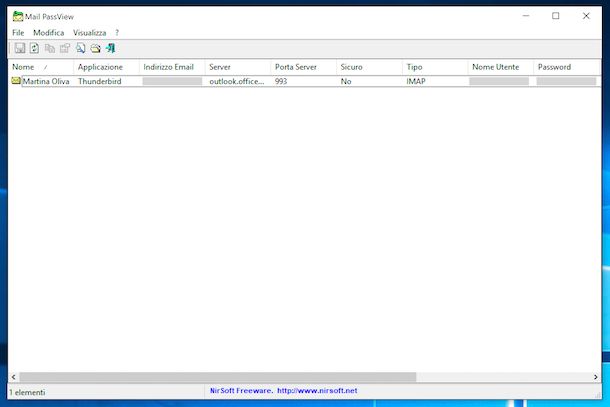Click the Properties toolbar icon
610x407 pixels.
tap(65, 48)
